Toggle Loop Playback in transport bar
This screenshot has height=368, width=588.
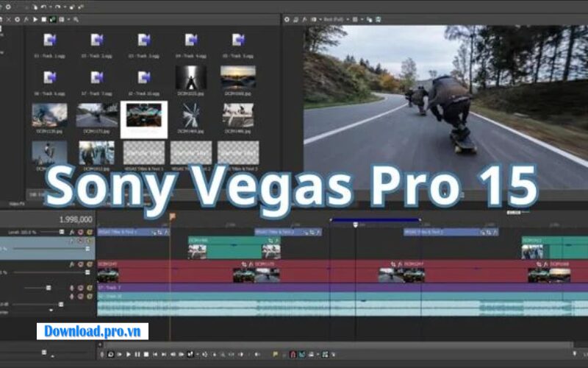[111, 354]
